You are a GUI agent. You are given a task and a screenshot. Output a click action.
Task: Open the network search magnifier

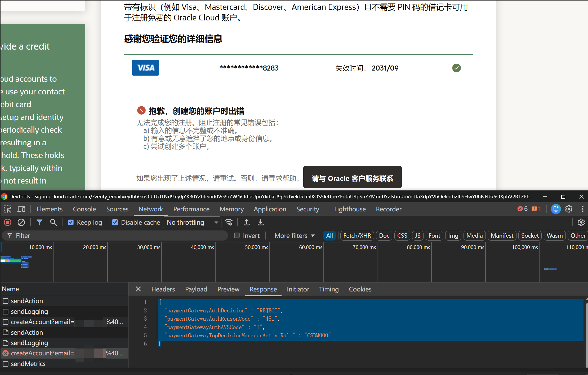coord(54,222)
